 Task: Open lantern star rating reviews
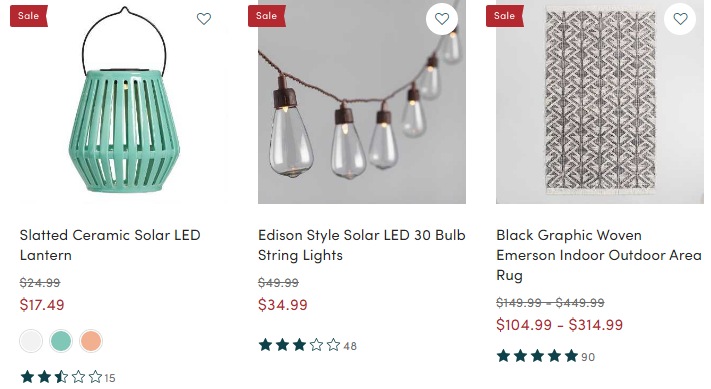point(68,377)
